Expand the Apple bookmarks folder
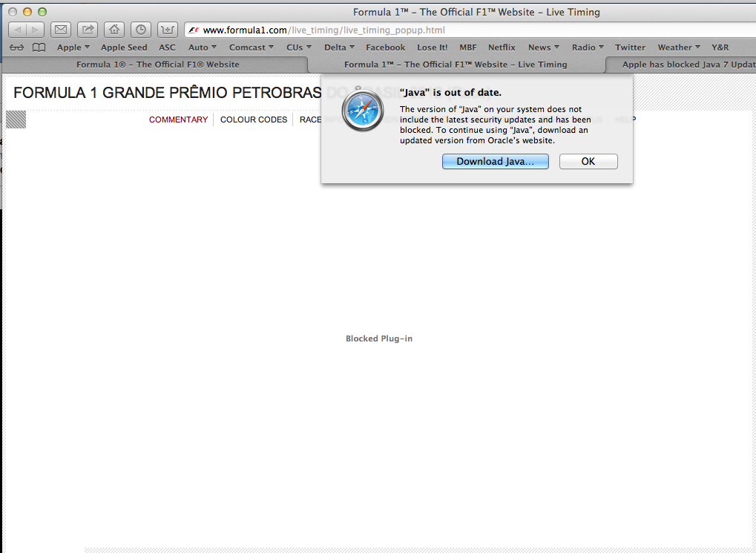This screenshot has width=756, height=553. (73, 48)
